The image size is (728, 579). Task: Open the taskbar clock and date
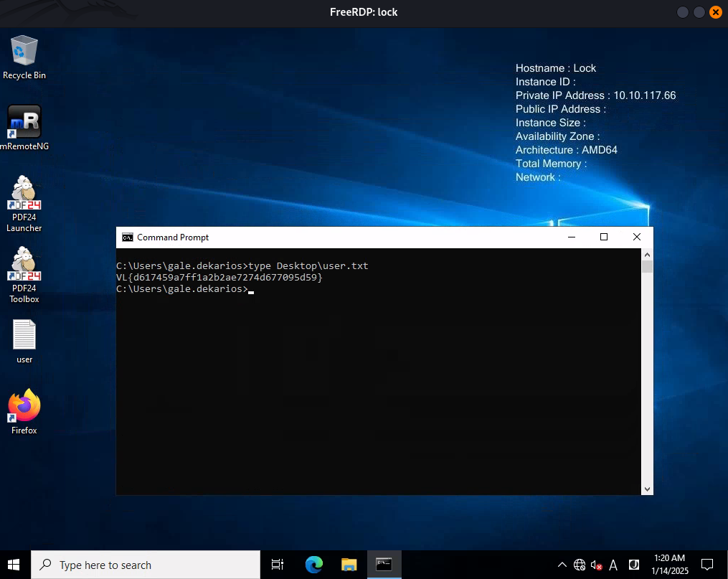(x=669, y=565)
